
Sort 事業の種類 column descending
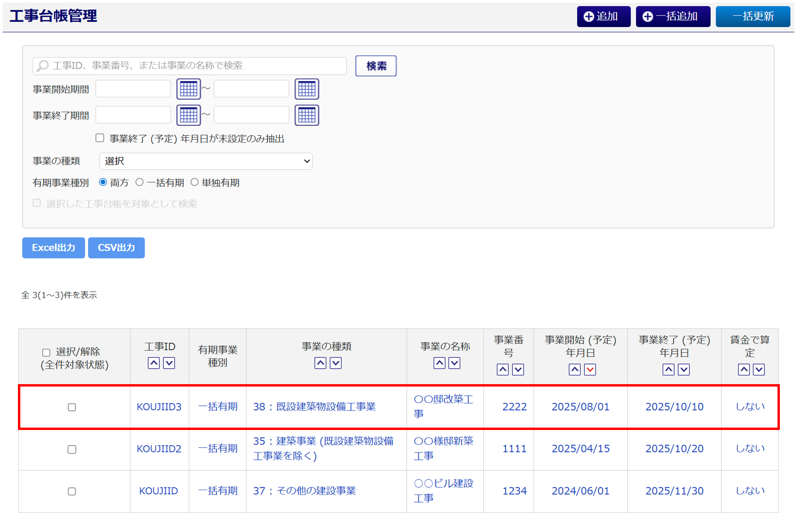click(336, 363)
